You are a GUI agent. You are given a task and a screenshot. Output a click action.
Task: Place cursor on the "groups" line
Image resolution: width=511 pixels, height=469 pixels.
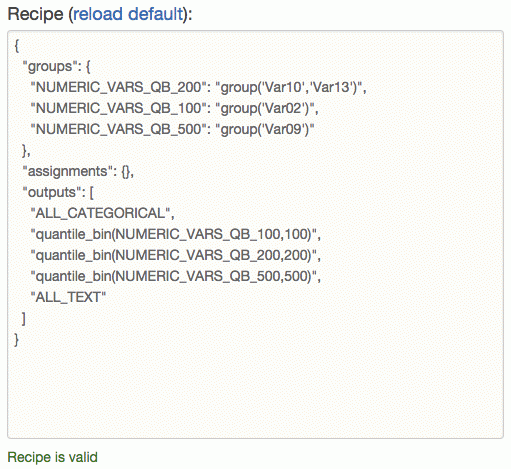coord(56,66)
